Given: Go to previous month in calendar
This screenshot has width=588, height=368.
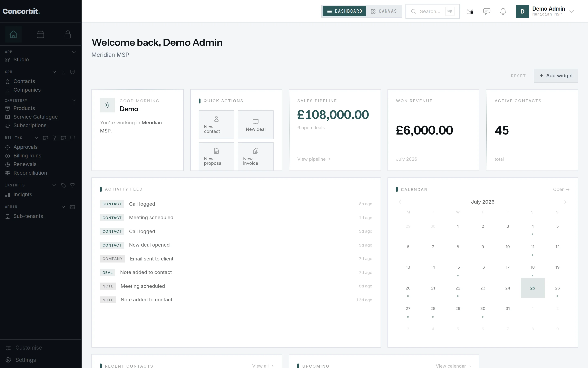Looking at the screenshot, I should [x=400, y=202].
